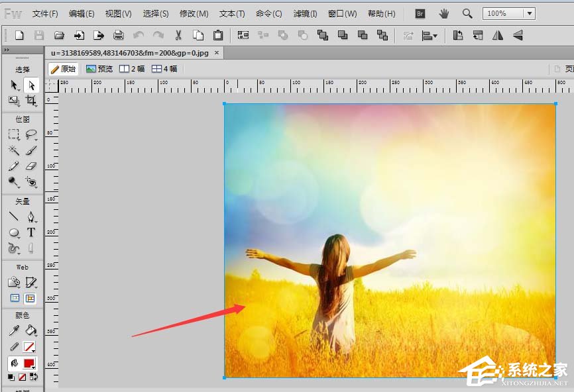Click the scissors Cut icon in toolbar
Viewport: 574px width, 392px height.
point(178,35)
